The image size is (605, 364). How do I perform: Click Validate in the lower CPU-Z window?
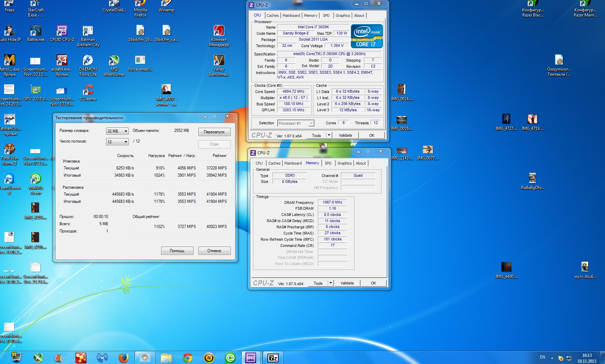click(x=347, y=283)
